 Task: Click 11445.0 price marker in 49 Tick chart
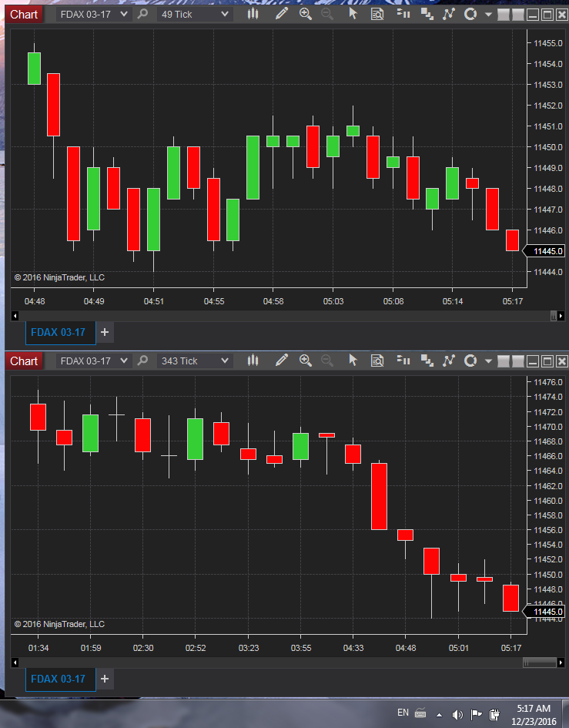[544, 251]
